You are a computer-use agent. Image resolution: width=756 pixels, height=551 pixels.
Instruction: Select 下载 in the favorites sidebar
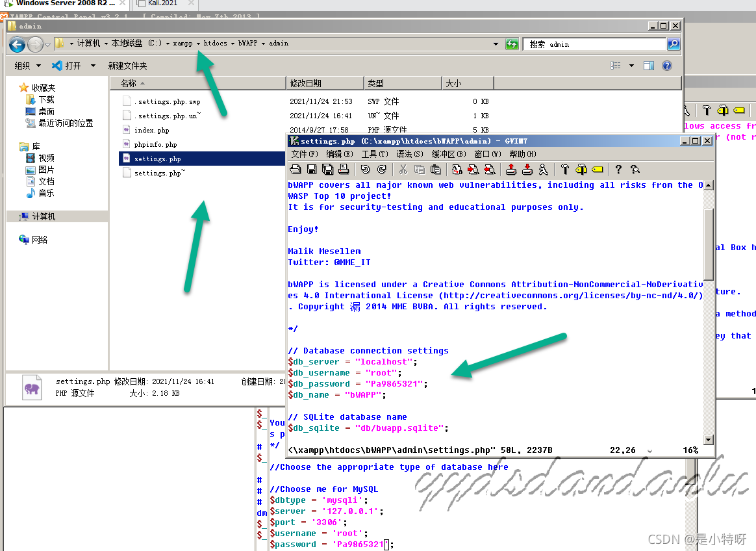(41, 99)
